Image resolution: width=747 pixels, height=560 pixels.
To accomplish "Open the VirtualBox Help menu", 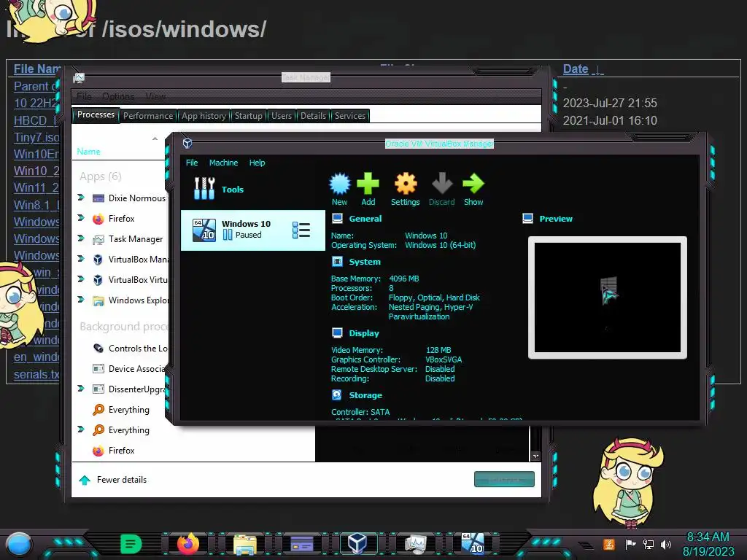I will [257, 163].
